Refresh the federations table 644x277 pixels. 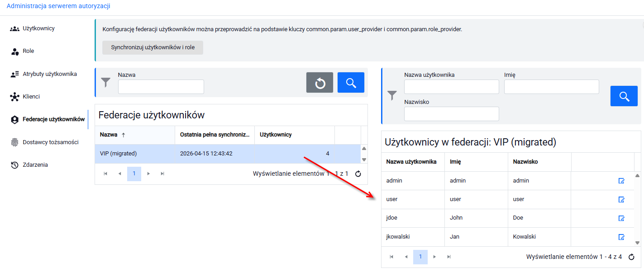(358, 174)
